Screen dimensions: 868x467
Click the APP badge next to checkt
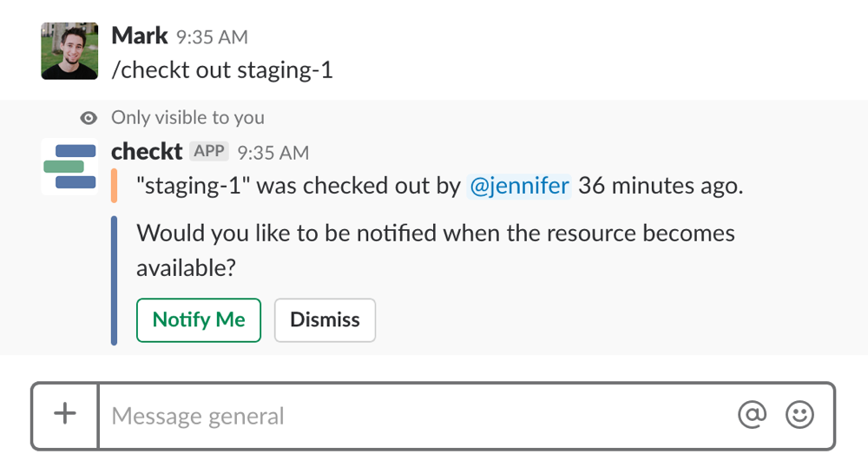(209, 151)
